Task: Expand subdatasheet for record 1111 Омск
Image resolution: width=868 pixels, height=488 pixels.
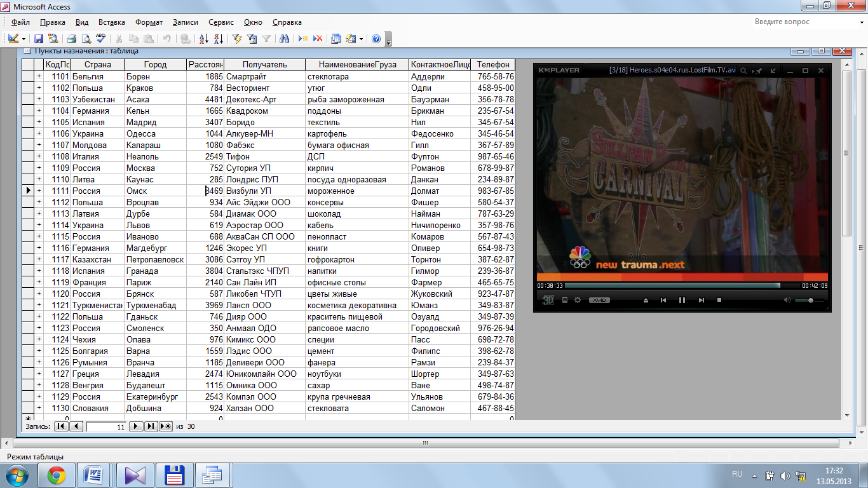Action: (39, 191)
